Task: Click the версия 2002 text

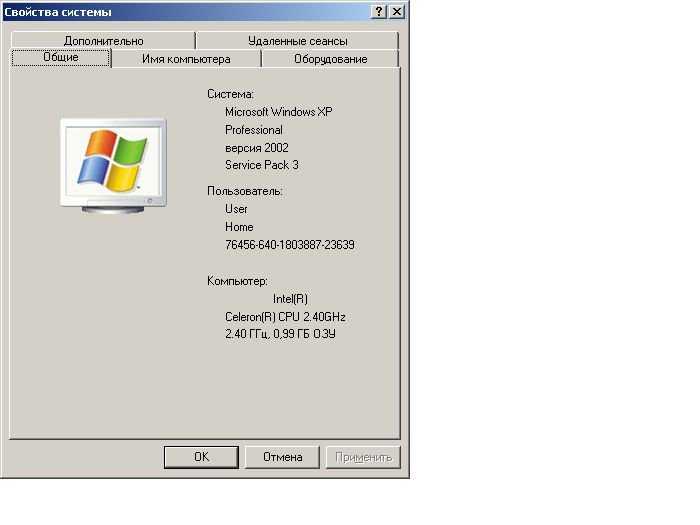Action: point(257,148)
